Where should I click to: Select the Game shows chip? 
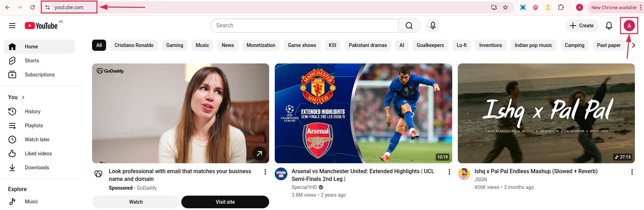point(302,45)
